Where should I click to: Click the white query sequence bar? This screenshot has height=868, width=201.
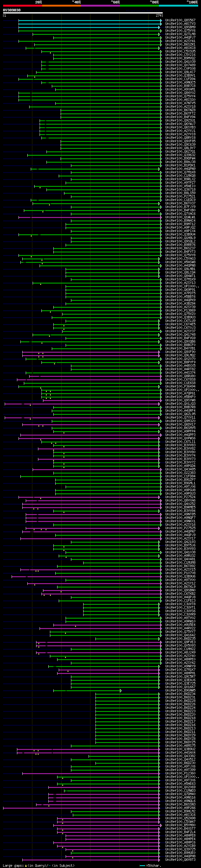83,13
